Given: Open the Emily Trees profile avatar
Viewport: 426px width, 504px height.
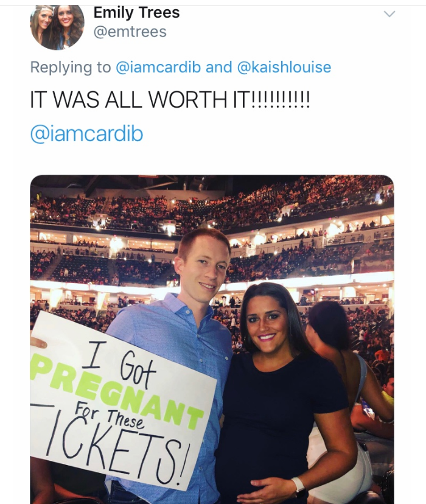Looking at the screenshot, I should click(57, 27).
